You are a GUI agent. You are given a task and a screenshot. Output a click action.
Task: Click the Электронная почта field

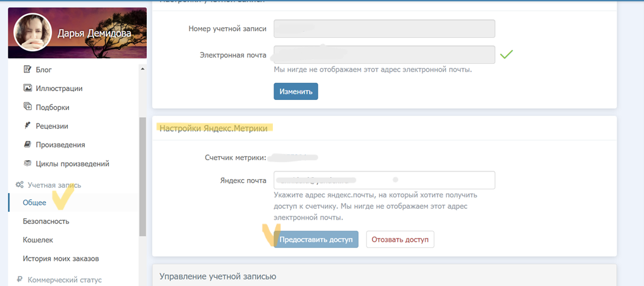click(x=384, y=54)
